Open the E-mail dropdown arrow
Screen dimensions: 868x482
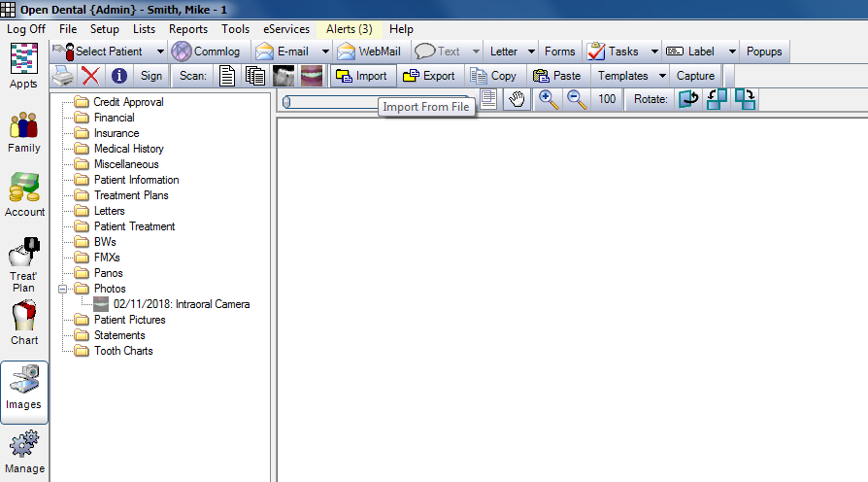pos(325,52)
